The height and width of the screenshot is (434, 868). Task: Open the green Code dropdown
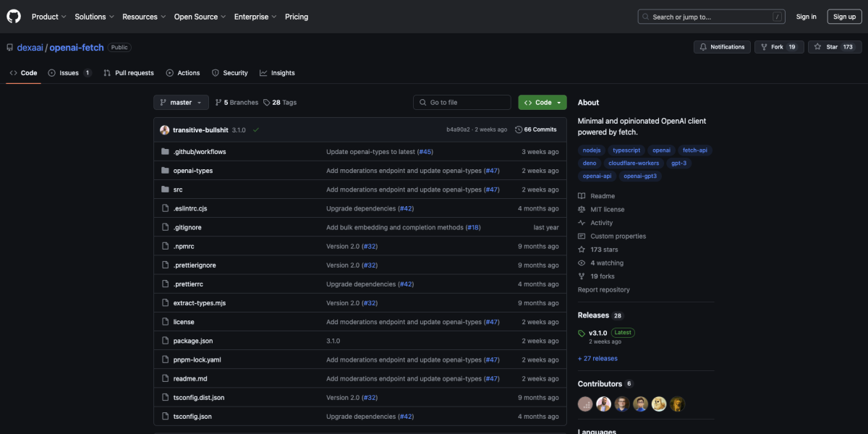pos(542,102)
